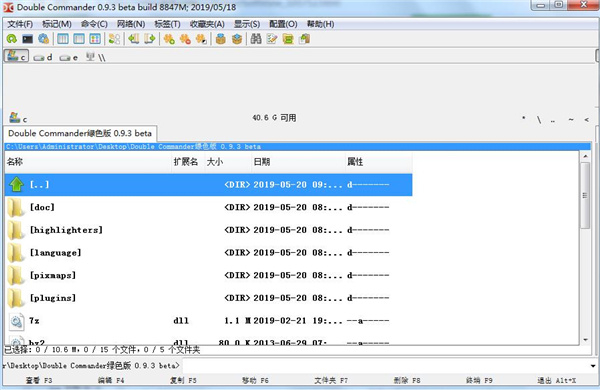Select the [doc] folder

[x=209, y=207]
